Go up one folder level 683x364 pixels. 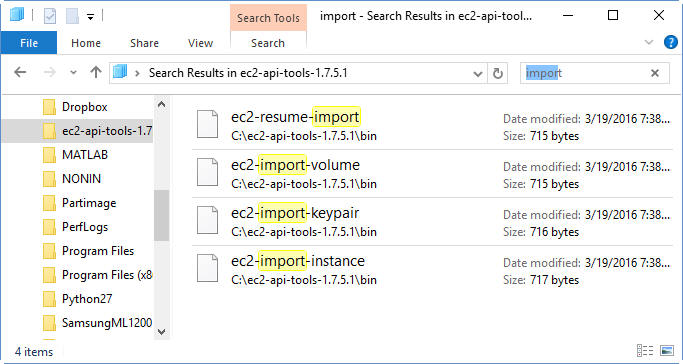click(96, 73)
